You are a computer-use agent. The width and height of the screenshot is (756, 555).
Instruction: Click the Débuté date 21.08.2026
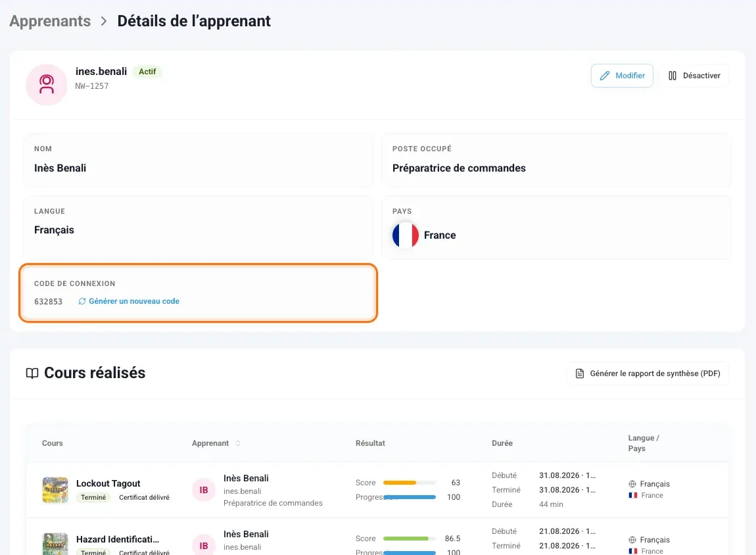[x=567, y=531]
